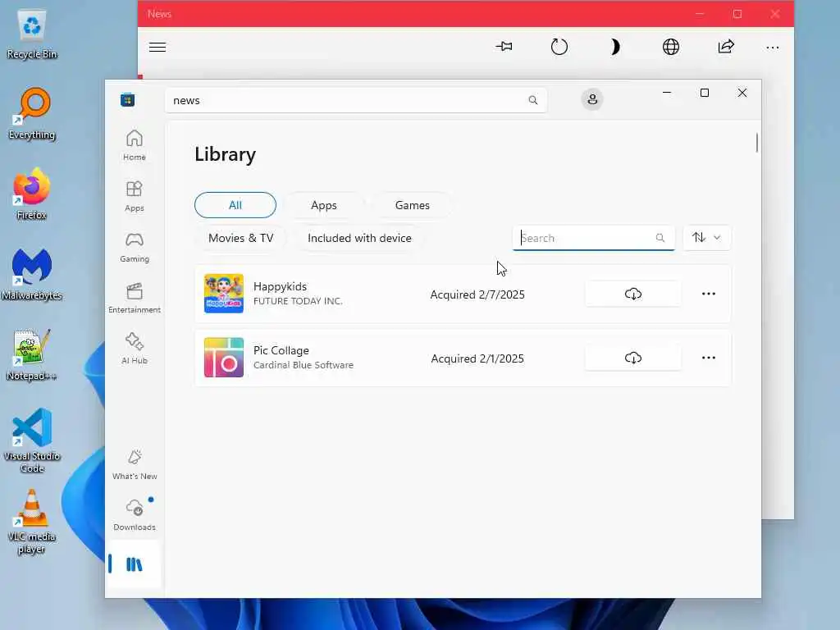Toggle dark mode moon in News window

click(x=615, y=47)
